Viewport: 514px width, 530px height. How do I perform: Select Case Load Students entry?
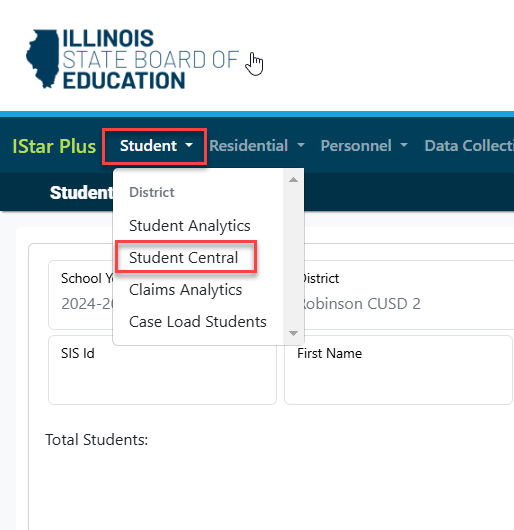(x=198, y=322)
